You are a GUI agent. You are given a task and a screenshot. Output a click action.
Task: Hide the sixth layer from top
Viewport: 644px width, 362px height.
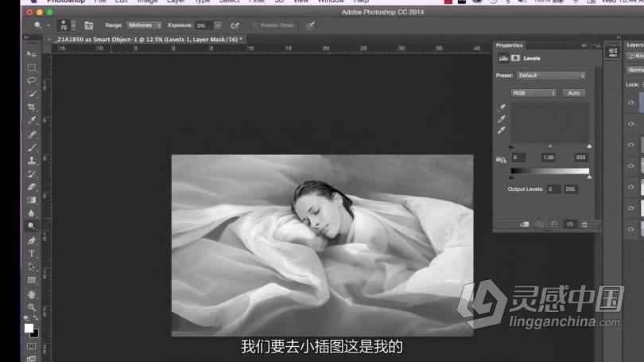(631, 208)
